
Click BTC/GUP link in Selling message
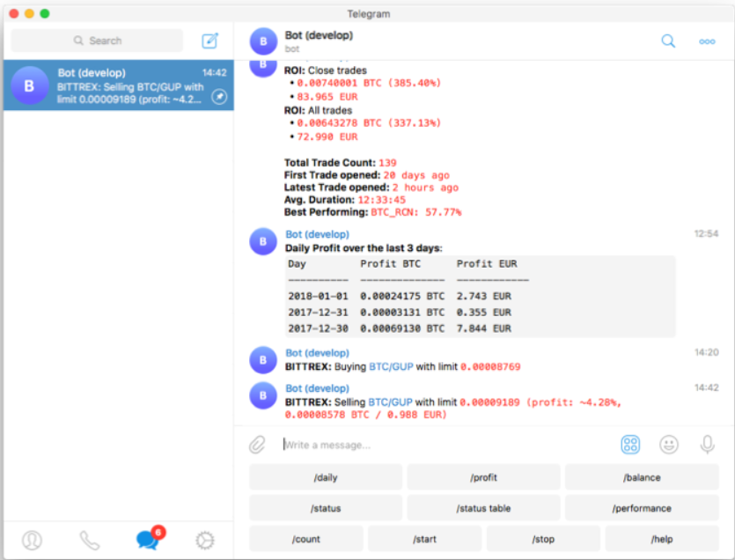click(390, 402)
